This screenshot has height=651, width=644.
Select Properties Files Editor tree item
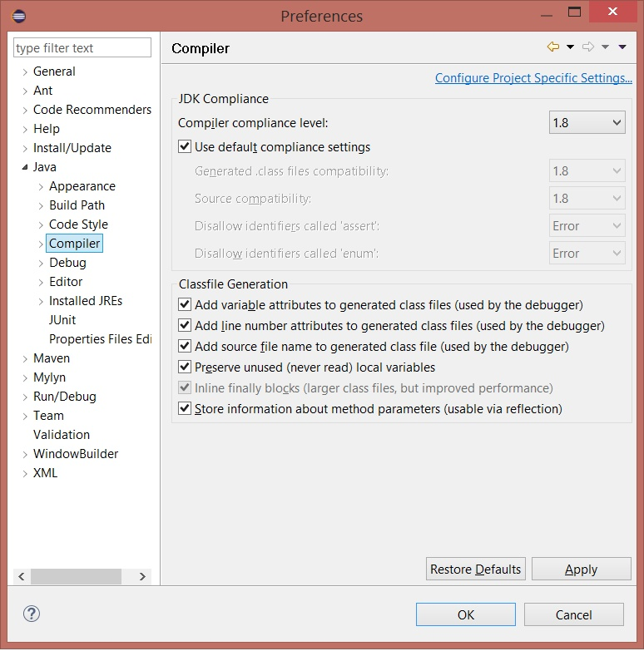click(x=100, y=338)
